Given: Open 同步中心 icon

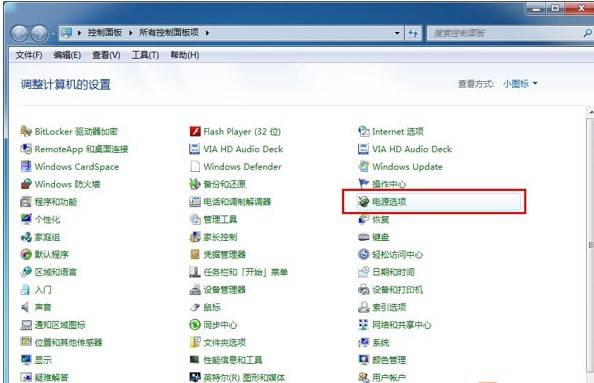Looking at the screenshot, I should pos(195,325).
